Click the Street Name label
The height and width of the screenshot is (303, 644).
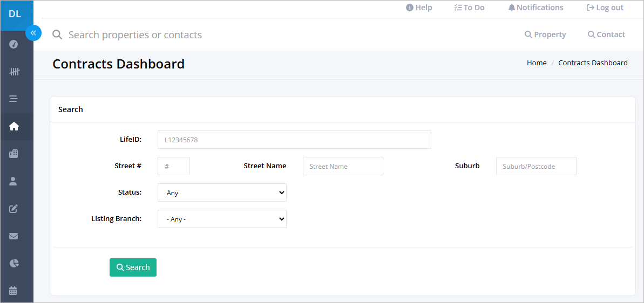pos(265,166)
